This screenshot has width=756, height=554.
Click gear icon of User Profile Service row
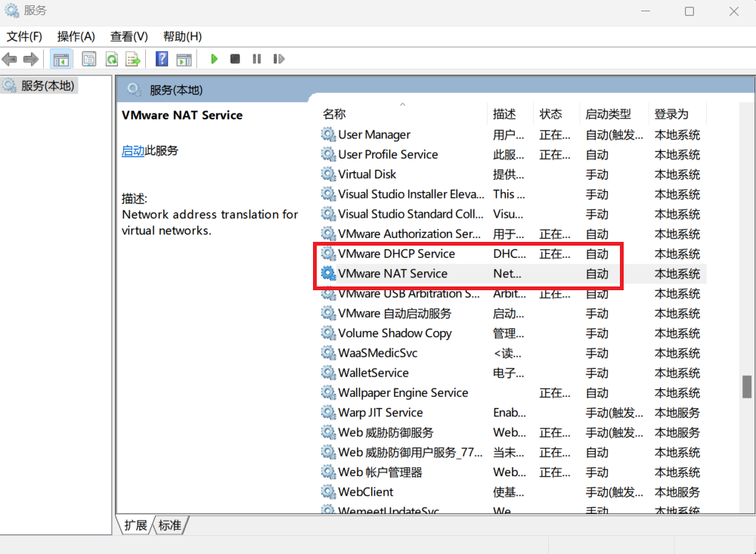pos(328,154)
